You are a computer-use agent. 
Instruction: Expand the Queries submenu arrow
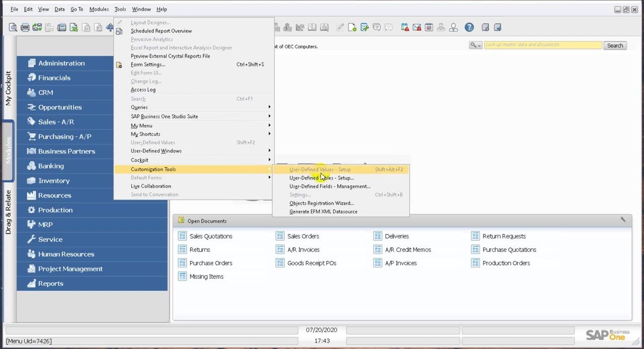269,107
